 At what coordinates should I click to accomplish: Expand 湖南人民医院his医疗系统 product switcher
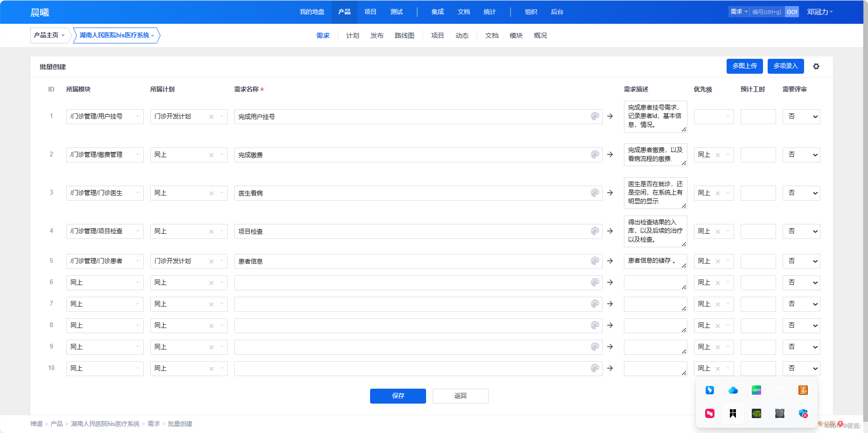(x=117, y=35)
